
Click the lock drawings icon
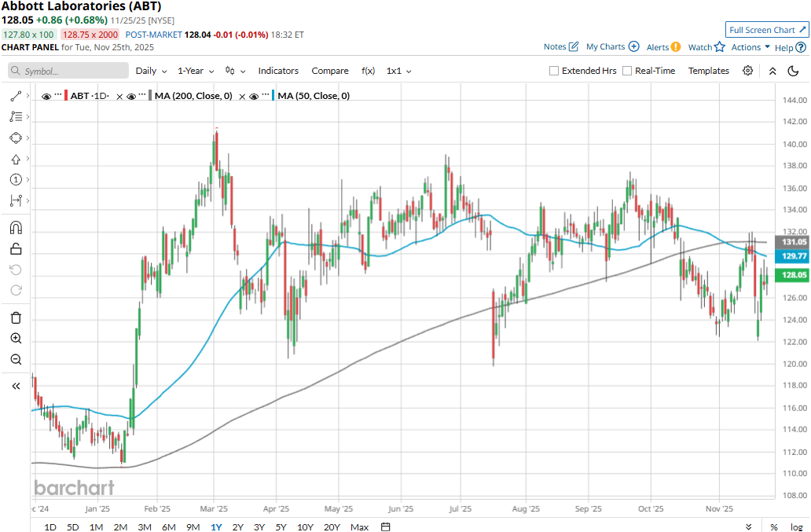(16, 249)
